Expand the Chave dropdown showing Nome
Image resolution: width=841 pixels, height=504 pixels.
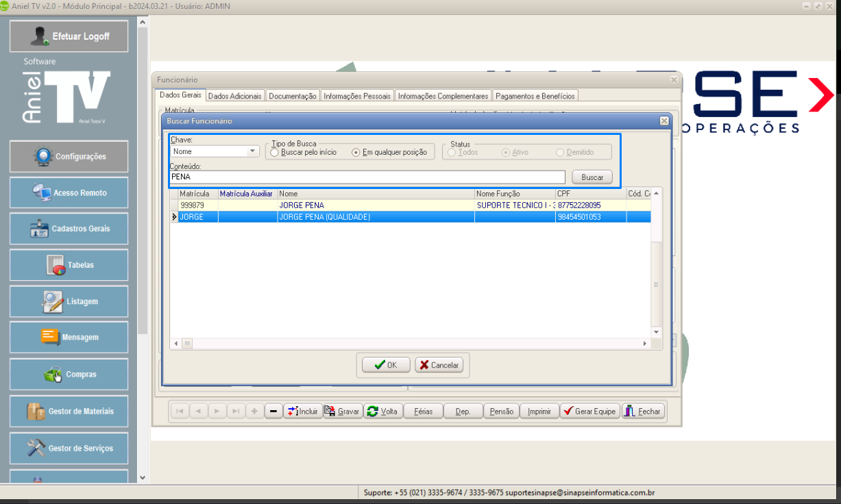click(x=252, y=152)
